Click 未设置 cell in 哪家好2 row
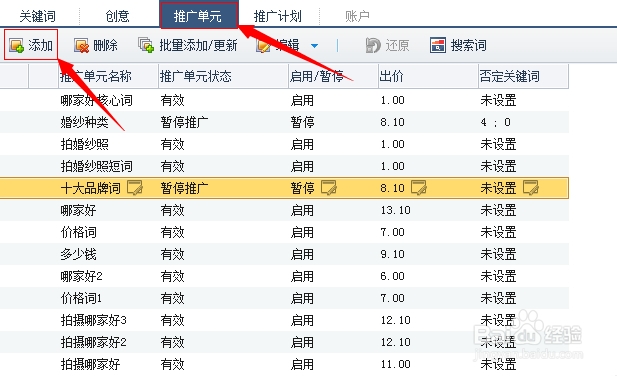 pyautogui.click(x=498, y=276)
